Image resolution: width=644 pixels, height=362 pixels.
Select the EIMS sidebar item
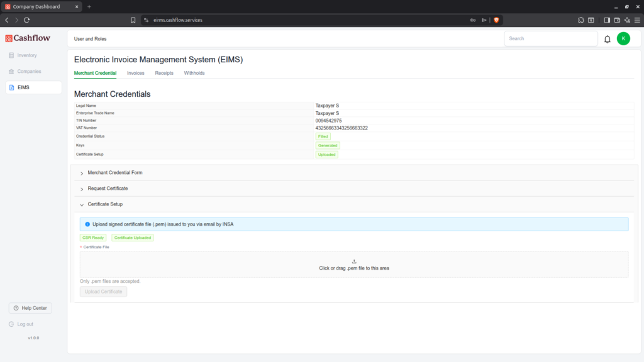[33, 87]
